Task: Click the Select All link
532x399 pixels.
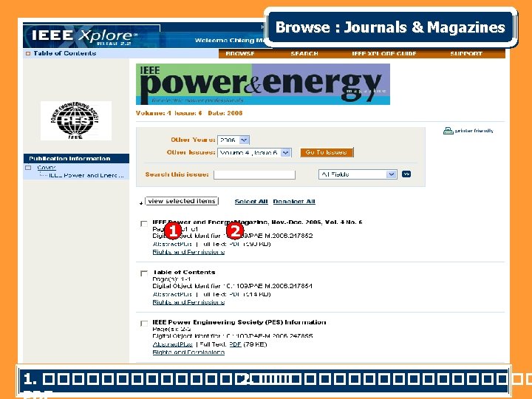Action: click(x=251, y=202)
